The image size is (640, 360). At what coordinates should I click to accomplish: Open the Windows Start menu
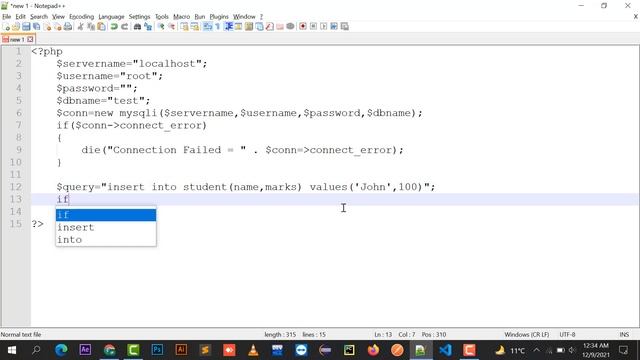click(12, 350)
